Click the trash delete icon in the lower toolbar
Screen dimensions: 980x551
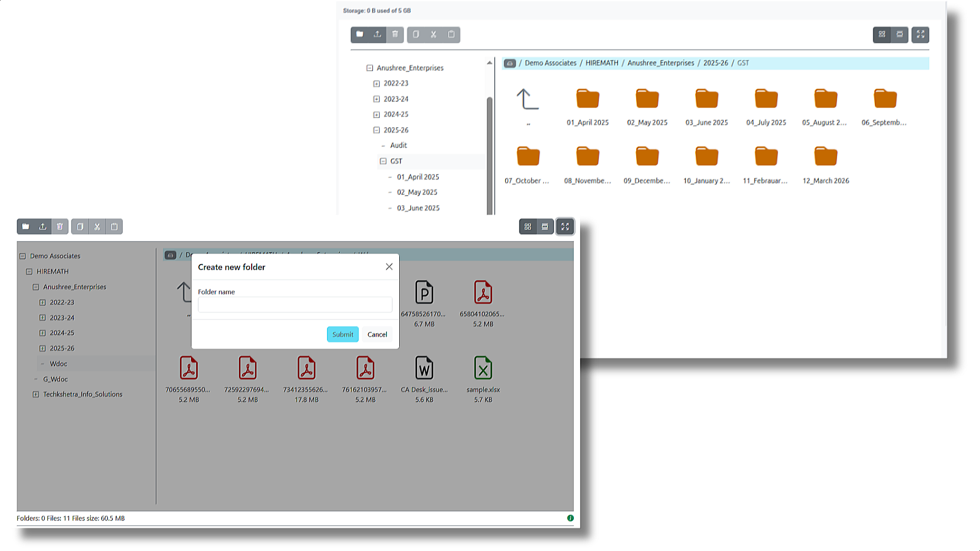(60, 227)
